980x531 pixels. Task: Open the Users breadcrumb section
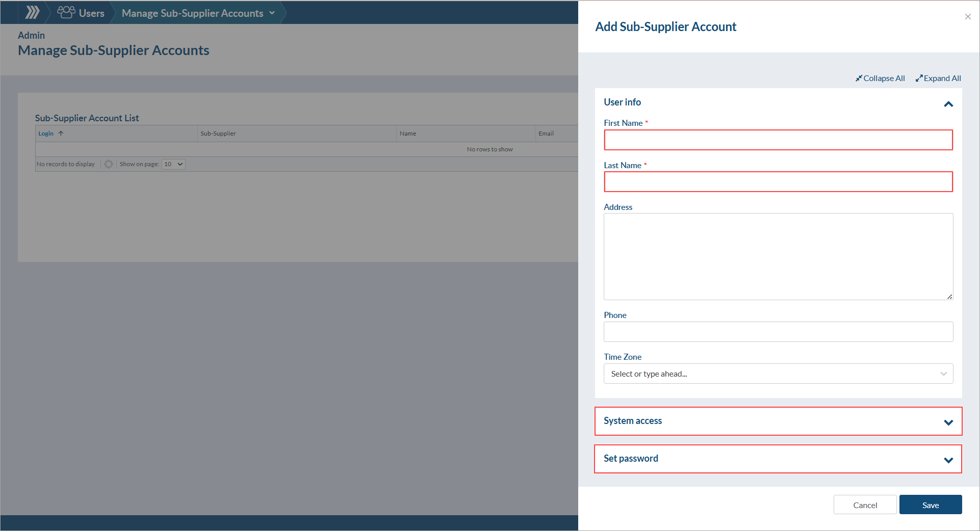[81, 13]
